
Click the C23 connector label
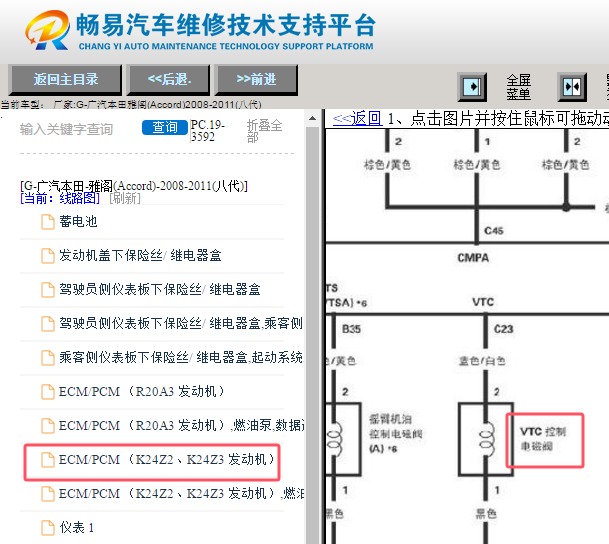pyautogui.click(x=503, y=329)
